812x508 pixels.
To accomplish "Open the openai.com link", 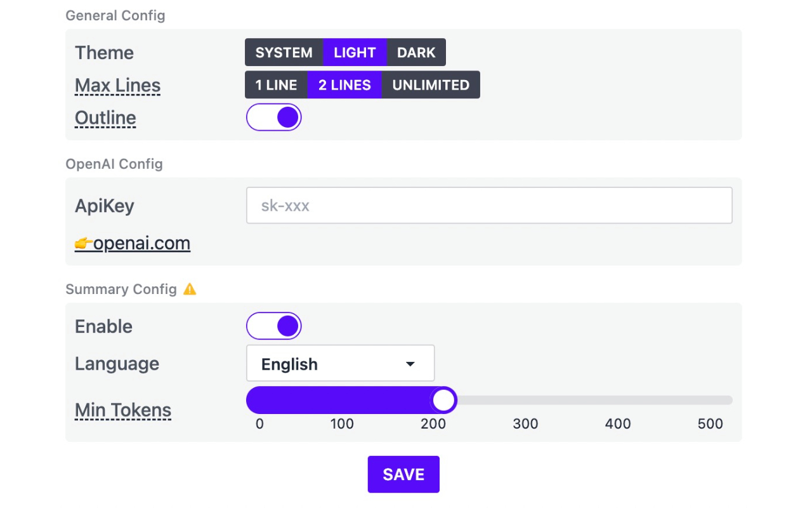I will click(x=141, y=244).
